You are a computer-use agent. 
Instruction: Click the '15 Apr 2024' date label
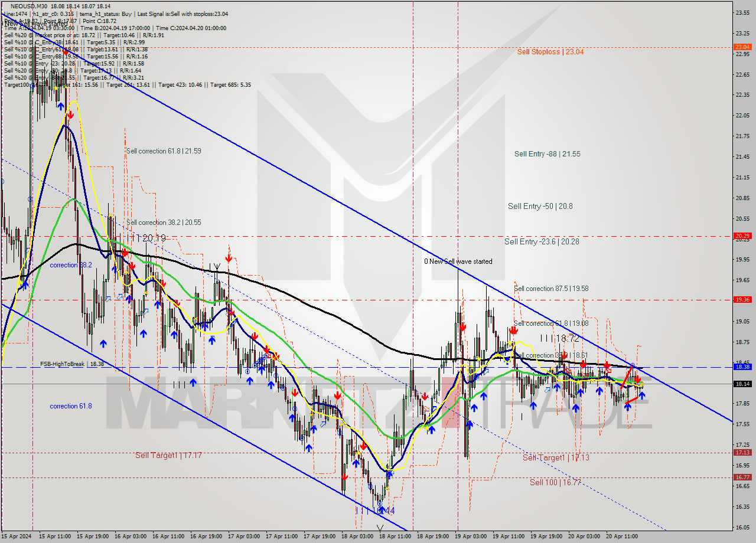[16, 537]
